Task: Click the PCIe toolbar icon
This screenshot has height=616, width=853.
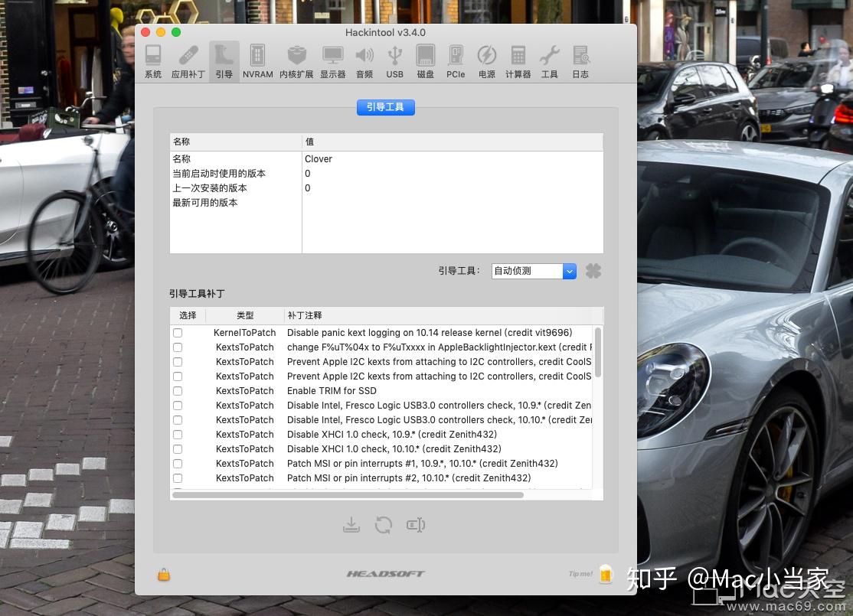Action: pyautogui.click(x=456, y=60)
